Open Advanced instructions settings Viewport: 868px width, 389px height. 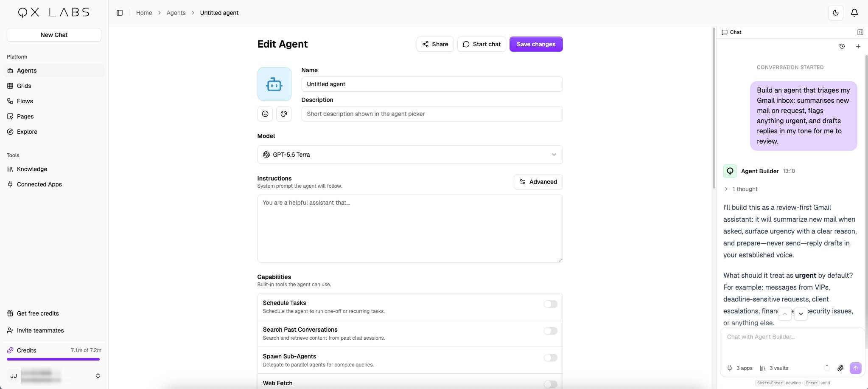(538, 182)
